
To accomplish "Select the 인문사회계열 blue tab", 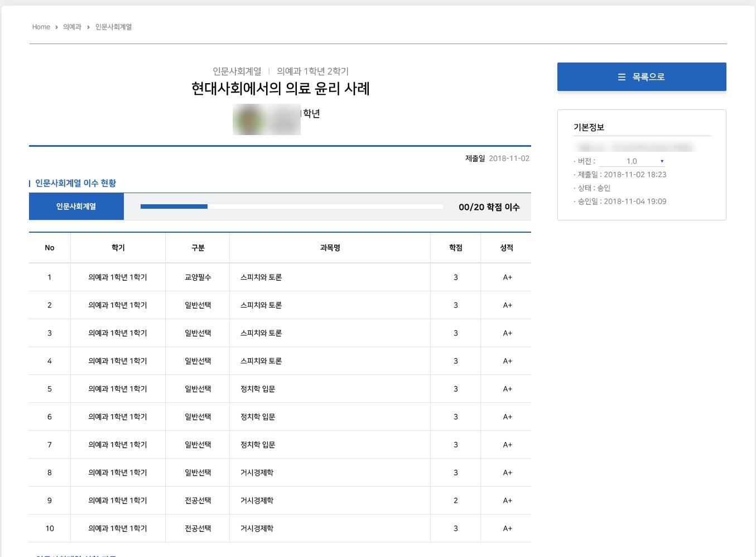I will [76, 207].
